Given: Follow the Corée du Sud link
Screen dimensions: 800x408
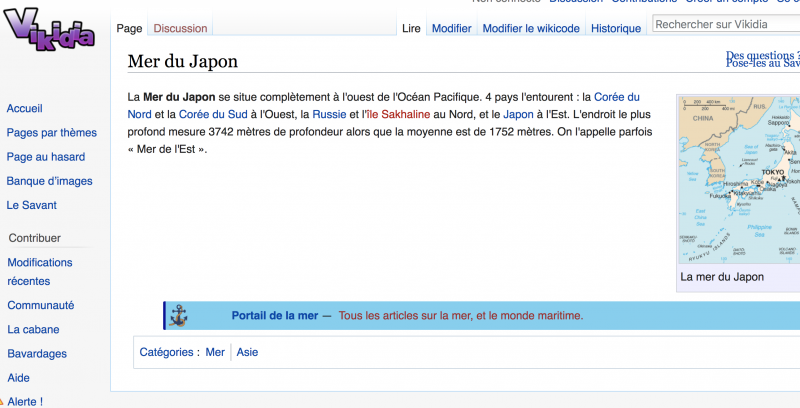Looking at the screenshot, I should pos(213,115).
